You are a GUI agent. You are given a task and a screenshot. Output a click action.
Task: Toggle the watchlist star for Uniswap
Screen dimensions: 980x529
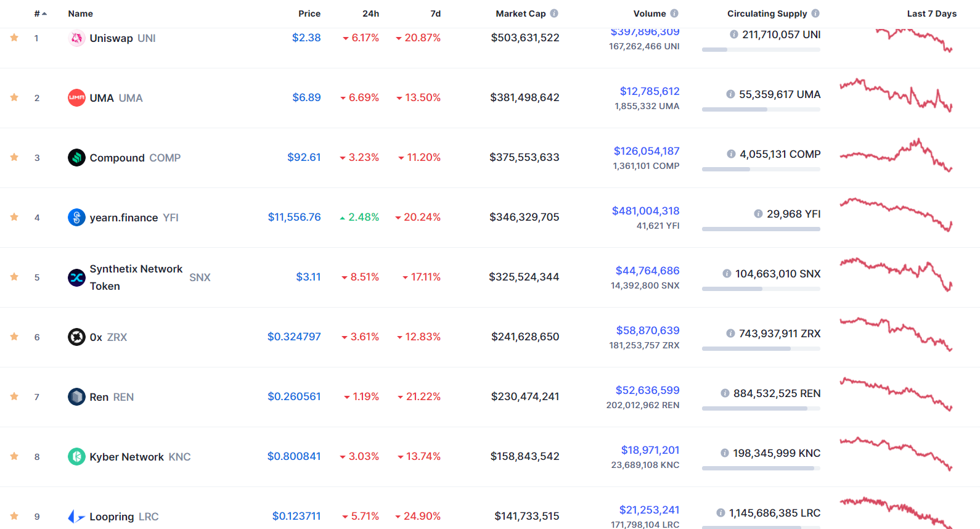click(x=14, y=38)
